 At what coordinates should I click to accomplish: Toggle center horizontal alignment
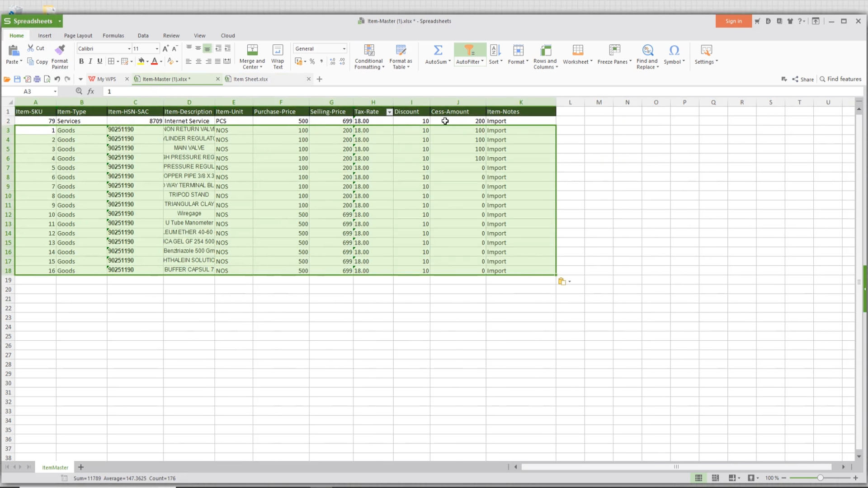(198, 61)
